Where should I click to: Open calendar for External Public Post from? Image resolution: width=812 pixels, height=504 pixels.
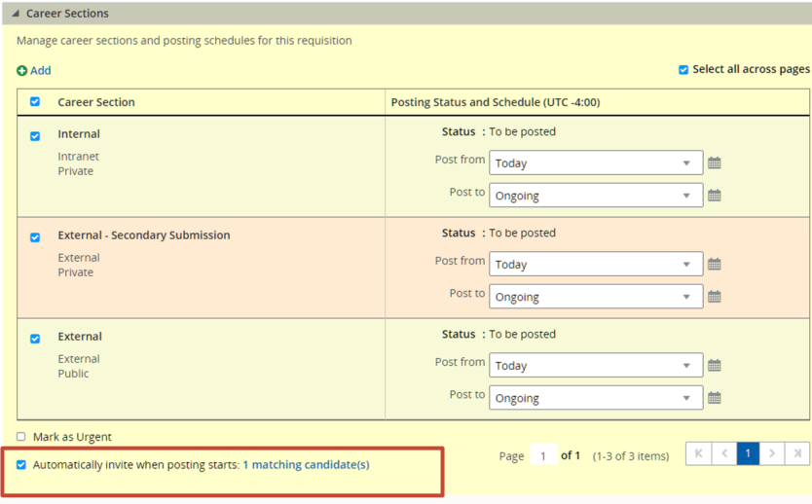point(714,366)
